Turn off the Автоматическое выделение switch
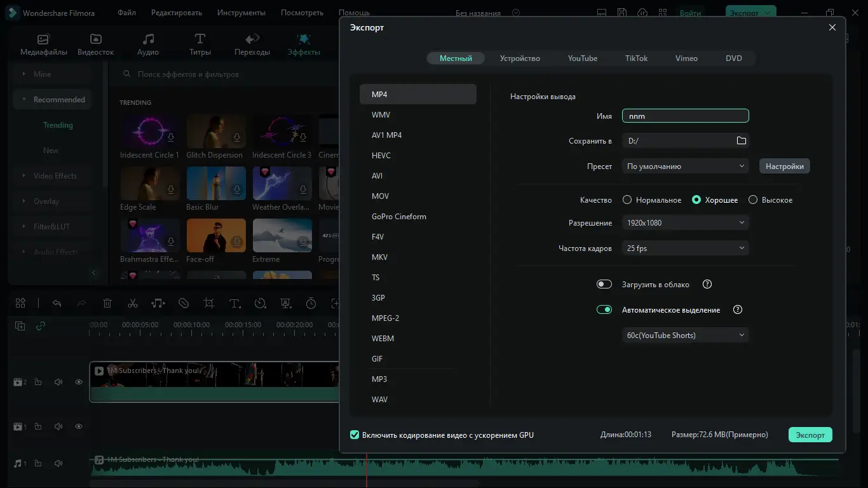The image size is (868, 488). 604,310
